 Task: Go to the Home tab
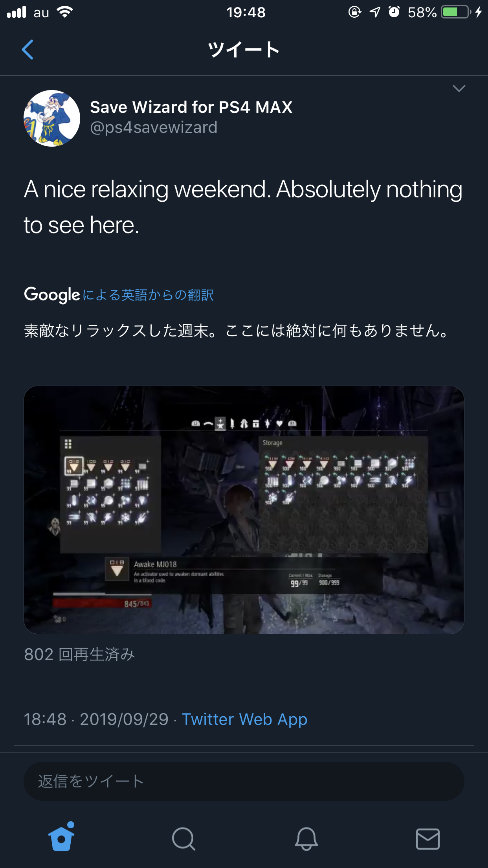(x=61, y=838)
